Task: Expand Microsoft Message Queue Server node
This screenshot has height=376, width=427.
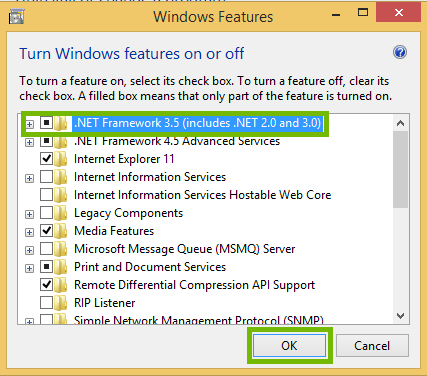Action: pos(30,250)
